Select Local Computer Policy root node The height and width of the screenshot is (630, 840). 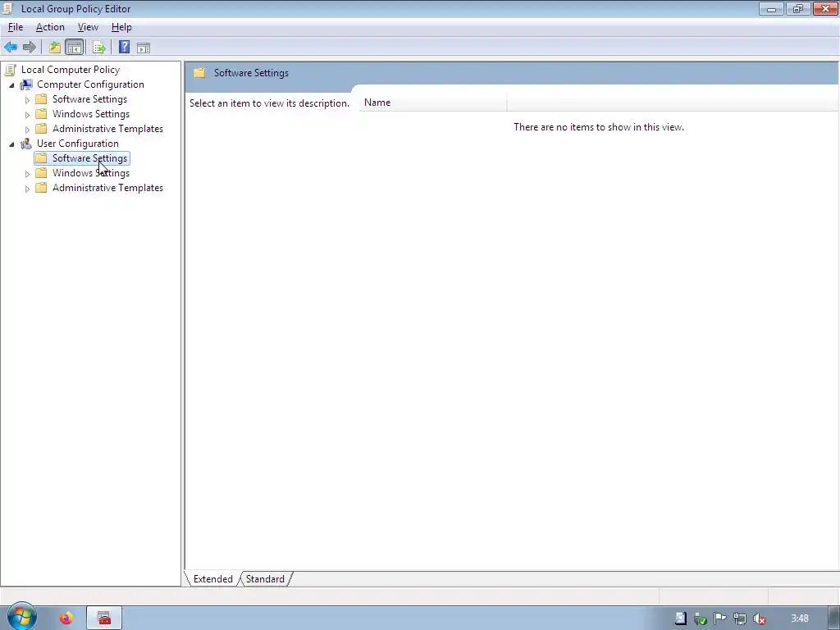71,70
